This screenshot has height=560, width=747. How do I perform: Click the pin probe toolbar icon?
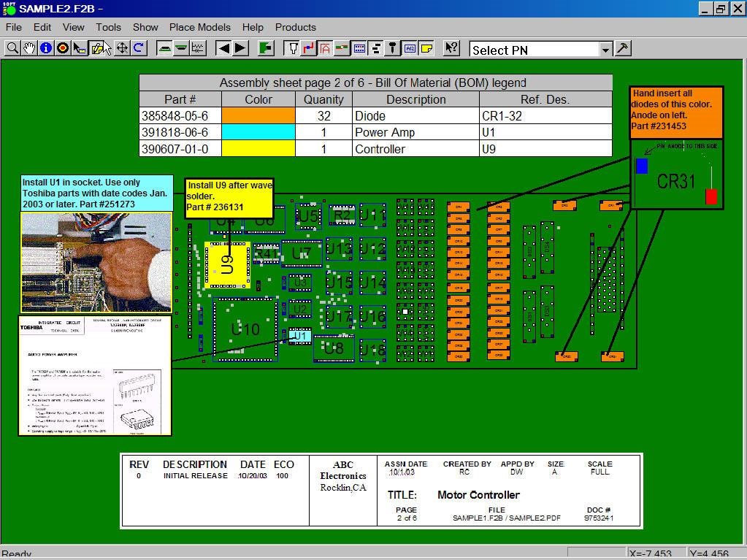click(293, 49)
